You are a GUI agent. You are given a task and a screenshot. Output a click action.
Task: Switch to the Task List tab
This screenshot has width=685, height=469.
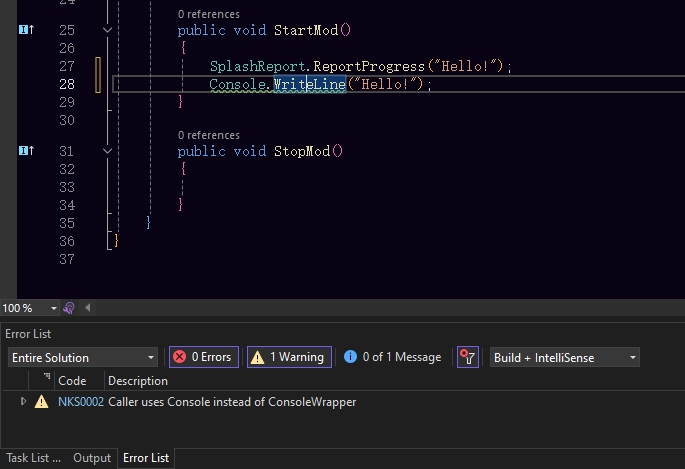pyautogui.click(x=33, y=458)
